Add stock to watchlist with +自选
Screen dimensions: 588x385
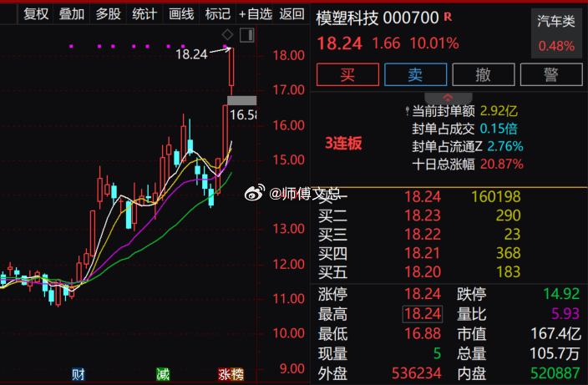pos(256,14)
